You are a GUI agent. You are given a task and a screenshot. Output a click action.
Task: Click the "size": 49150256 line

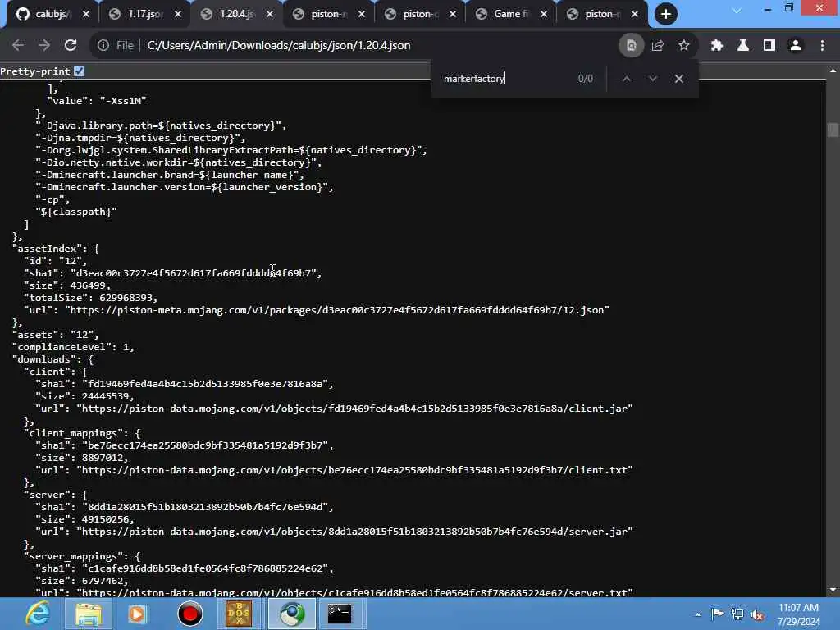click(x=84, y=519)
